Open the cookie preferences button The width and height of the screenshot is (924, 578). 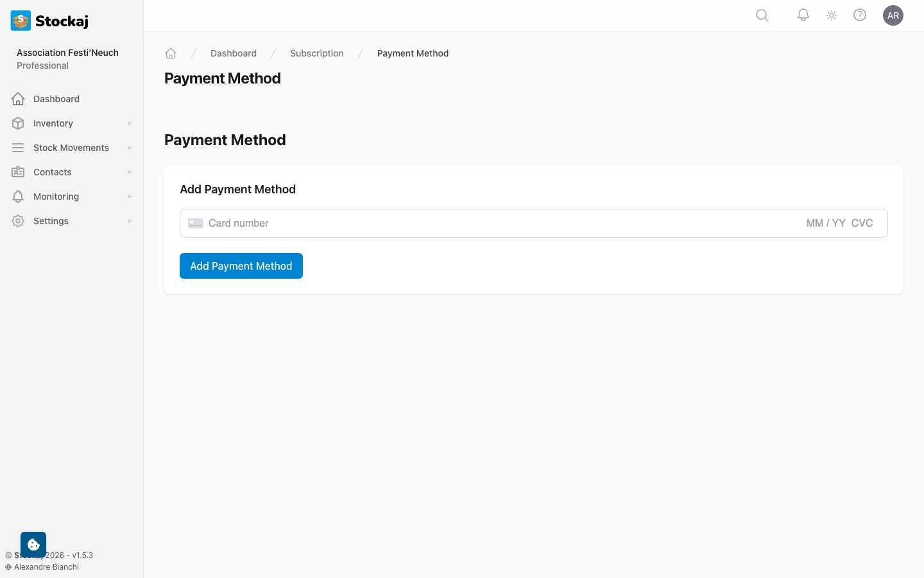point(33,545)
